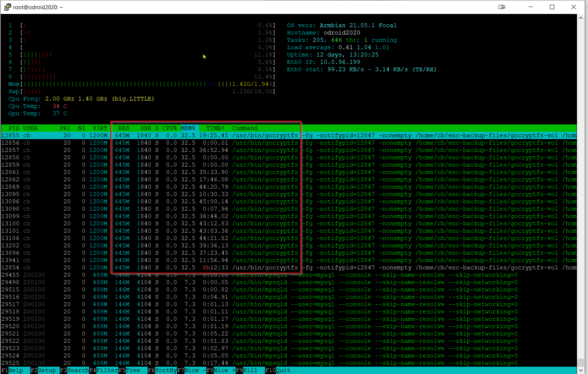Image resolution: width=588 pixels, height=374 pixels.
Task: Sort by the PRI column header
Action: tap(65, 128)
